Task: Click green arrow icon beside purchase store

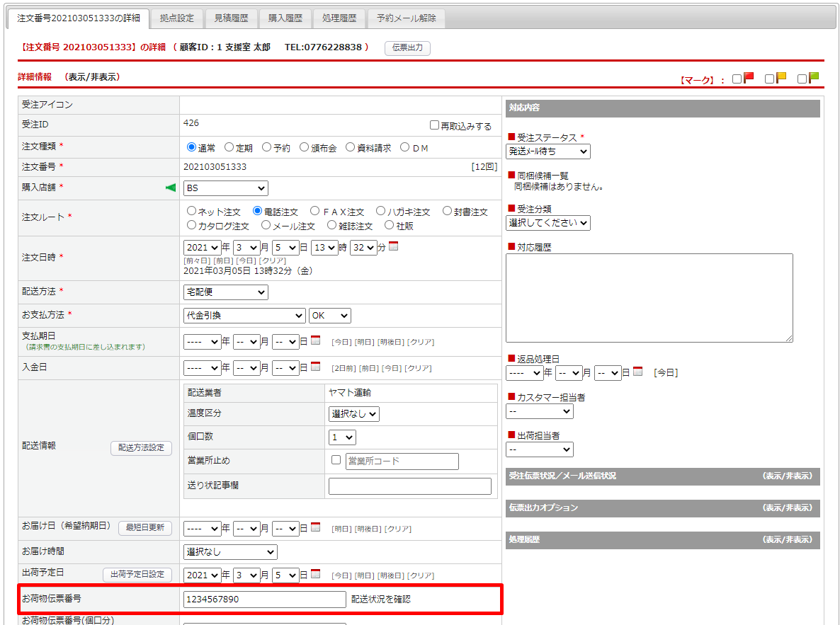Action: [x=170, y=188]
